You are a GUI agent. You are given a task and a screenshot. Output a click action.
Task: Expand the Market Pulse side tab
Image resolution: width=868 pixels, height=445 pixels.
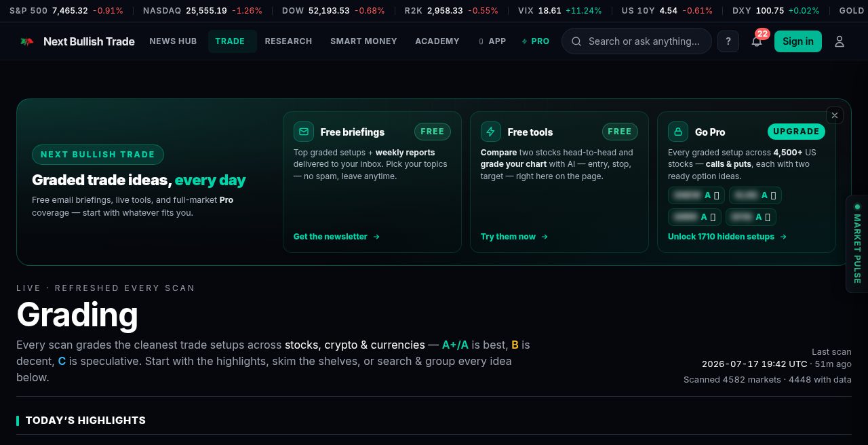(x=857, y=244)
